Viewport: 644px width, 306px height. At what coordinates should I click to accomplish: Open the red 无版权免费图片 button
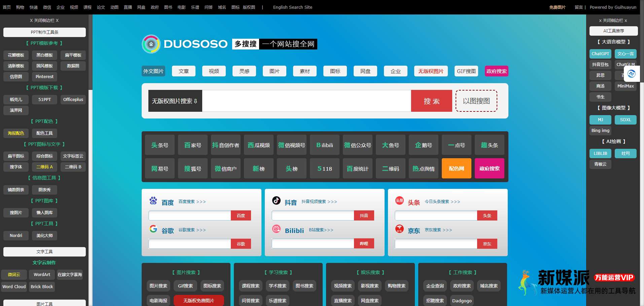199,300
